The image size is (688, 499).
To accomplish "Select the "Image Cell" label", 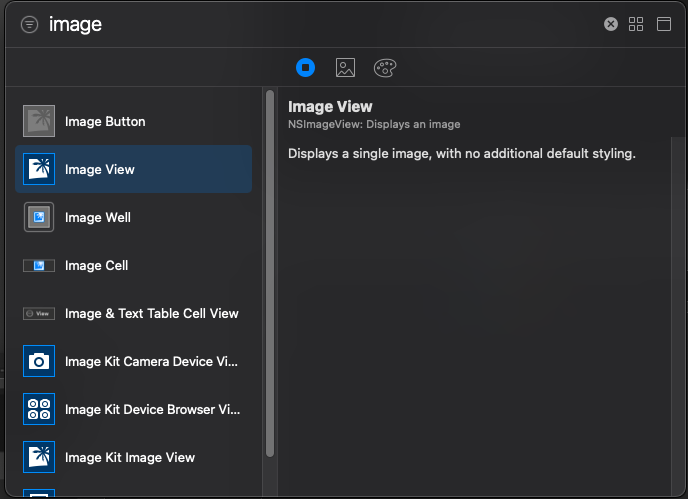I will (x=97, y=266).
